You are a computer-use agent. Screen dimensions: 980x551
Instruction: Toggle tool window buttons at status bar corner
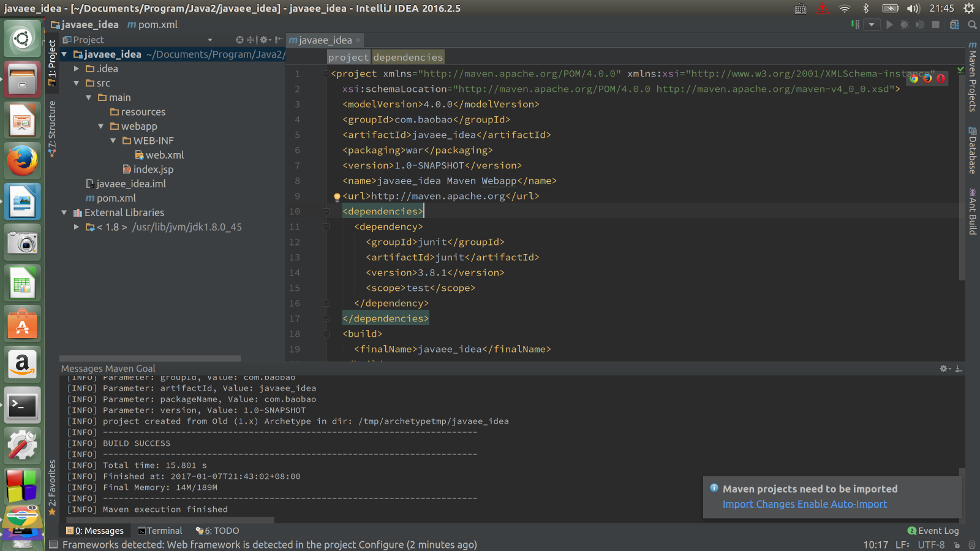pos(53,544)
